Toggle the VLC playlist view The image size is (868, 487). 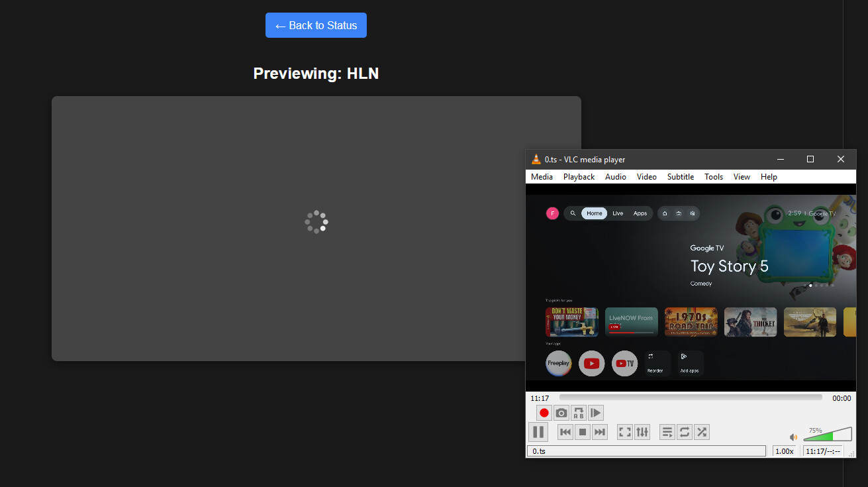click(667, 432)
